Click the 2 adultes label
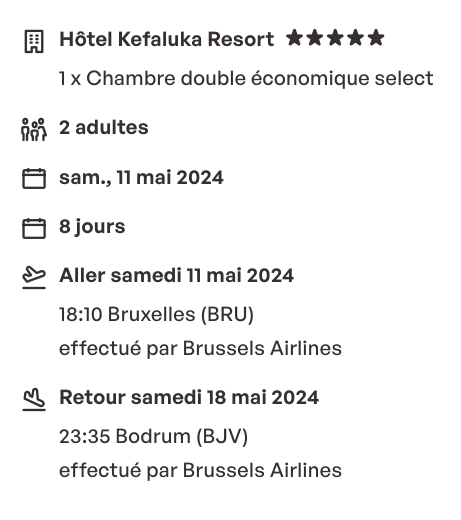This screenshot has height=520, width=461. pos(104,127)
